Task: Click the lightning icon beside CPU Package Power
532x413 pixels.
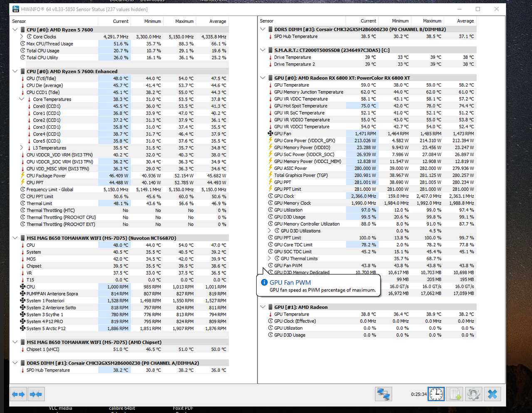Action: point(22,176)
